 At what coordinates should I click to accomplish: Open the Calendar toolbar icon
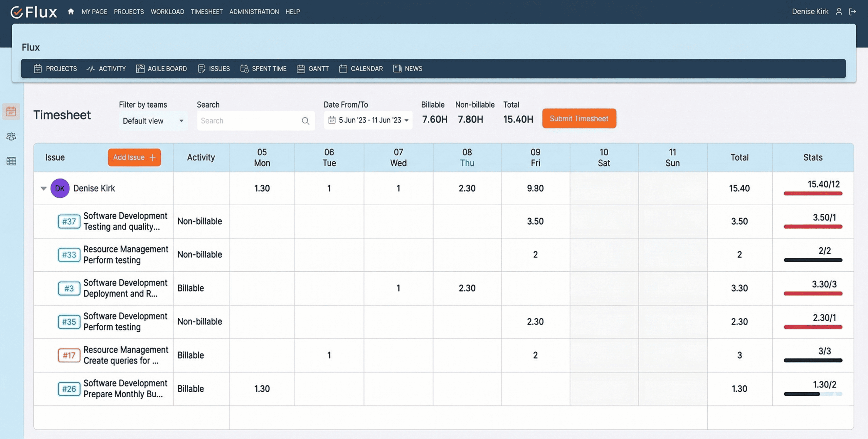(343, 69)
